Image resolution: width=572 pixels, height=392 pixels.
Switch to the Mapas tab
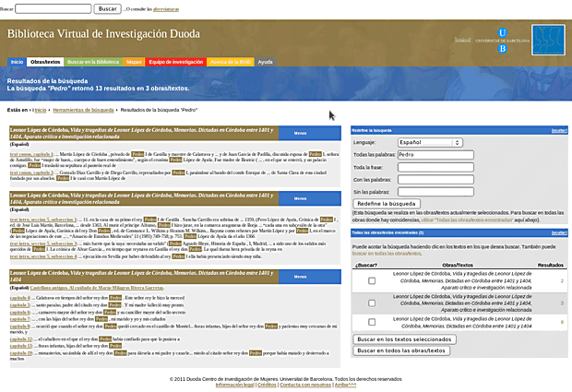(x=134, y=62)
